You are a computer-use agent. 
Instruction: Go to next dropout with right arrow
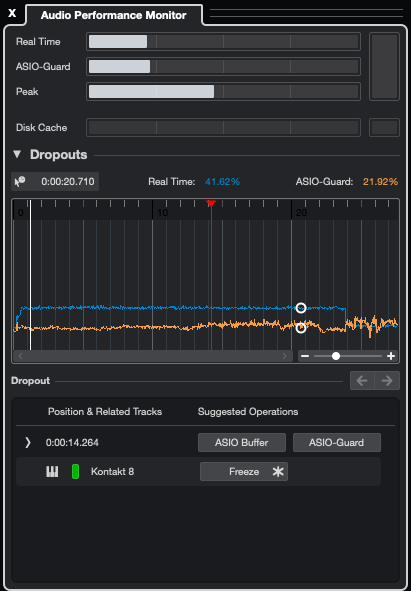point(387,381)
